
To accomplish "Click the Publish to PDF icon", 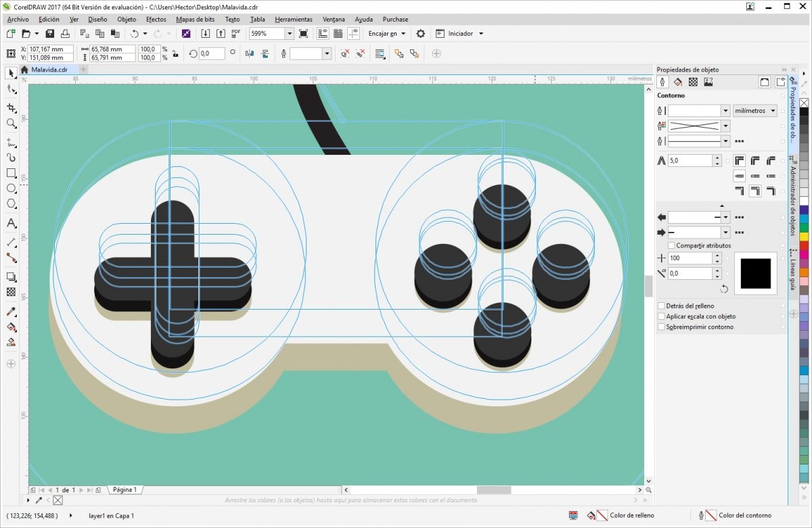I will [235, 33].
